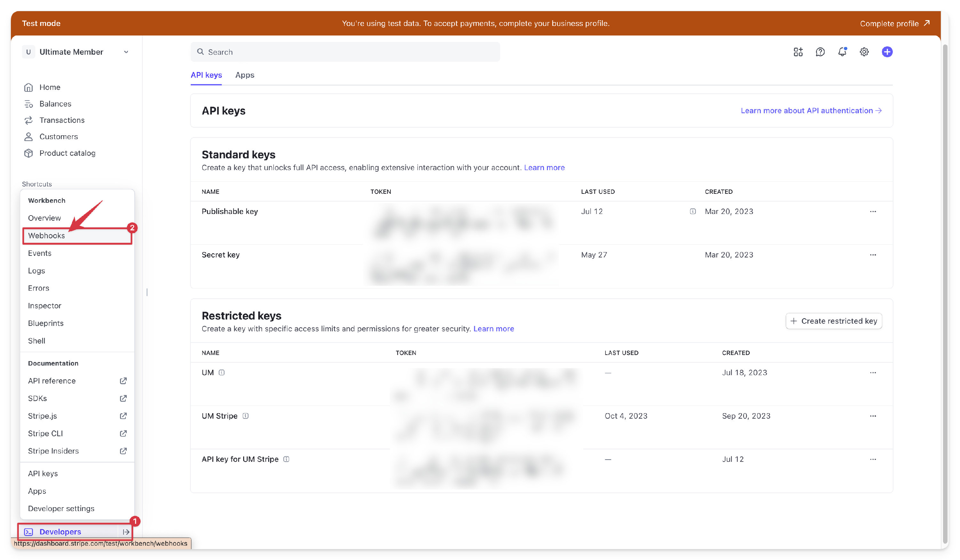Click Learn more under Restricted keys
The image size is (960, 560).
pyautogui.click(x=493, y=328)
